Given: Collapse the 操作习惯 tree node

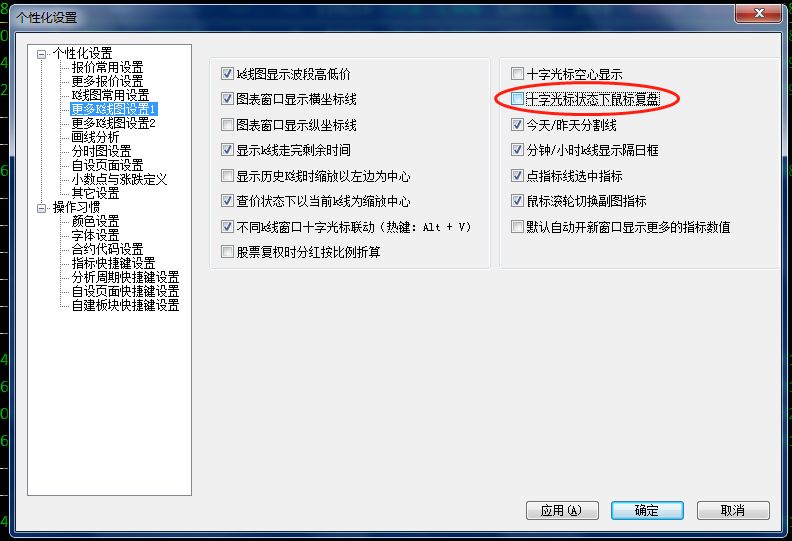Looking at the screenshot, I should 41,208.
